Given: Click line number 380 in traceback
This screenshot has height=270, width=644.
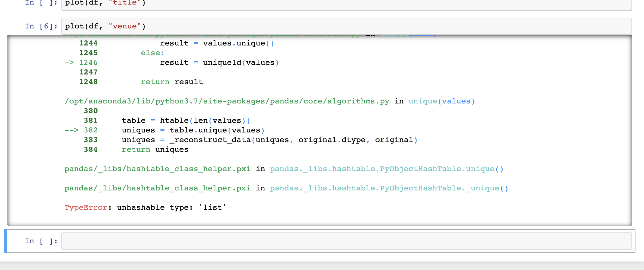Looking at the screenshot, I should [91, 111].
